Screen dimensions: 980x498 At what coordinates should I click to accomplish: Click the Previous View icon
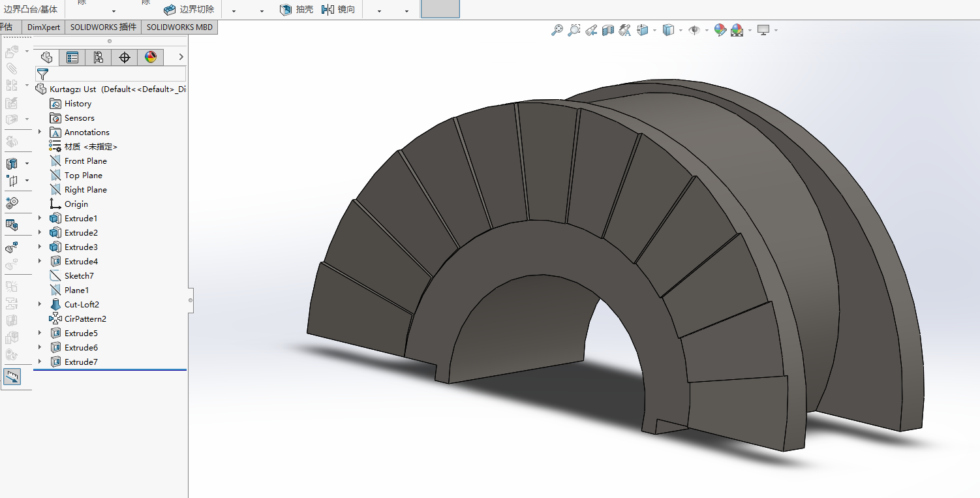[591, 30]
